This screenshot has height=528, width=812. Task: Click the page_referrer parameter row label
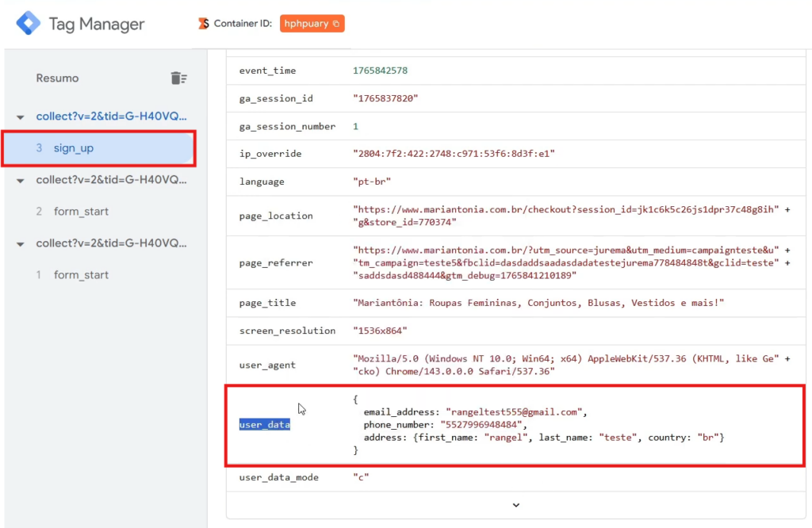tap(276, 262)
